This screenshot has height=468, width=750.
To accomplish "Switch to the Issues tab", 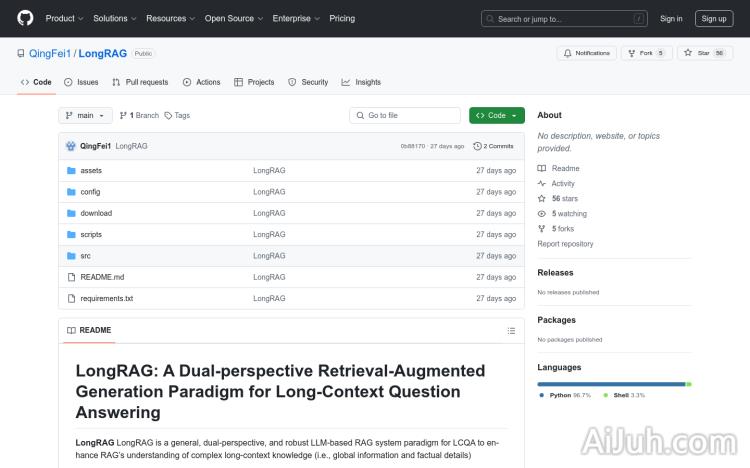I will click(x=81, y=82).
